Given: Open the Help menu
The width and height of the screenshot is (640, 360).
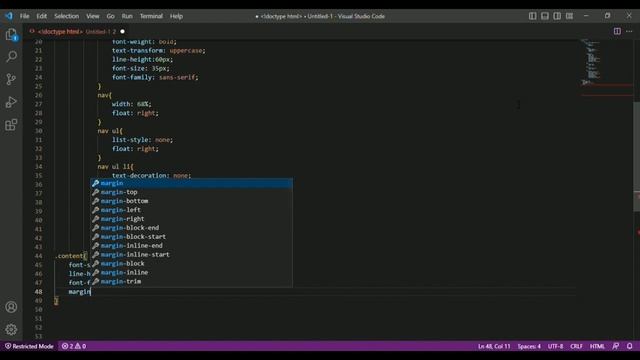Looking at the screenshot, I should 176,16.
